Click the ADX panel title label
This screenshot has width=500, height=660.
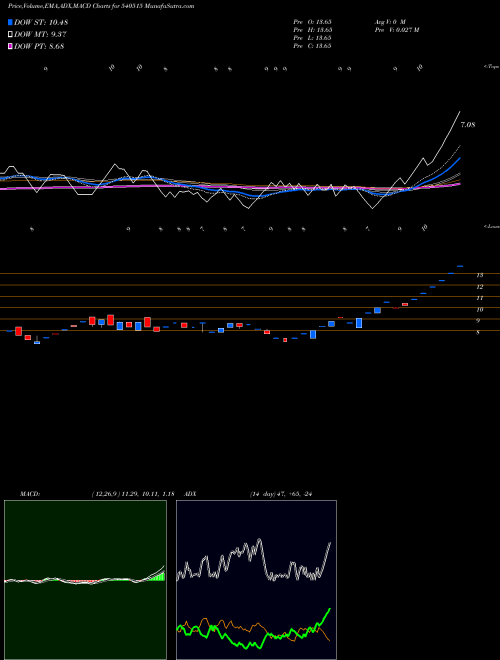[x=190, y=494]
